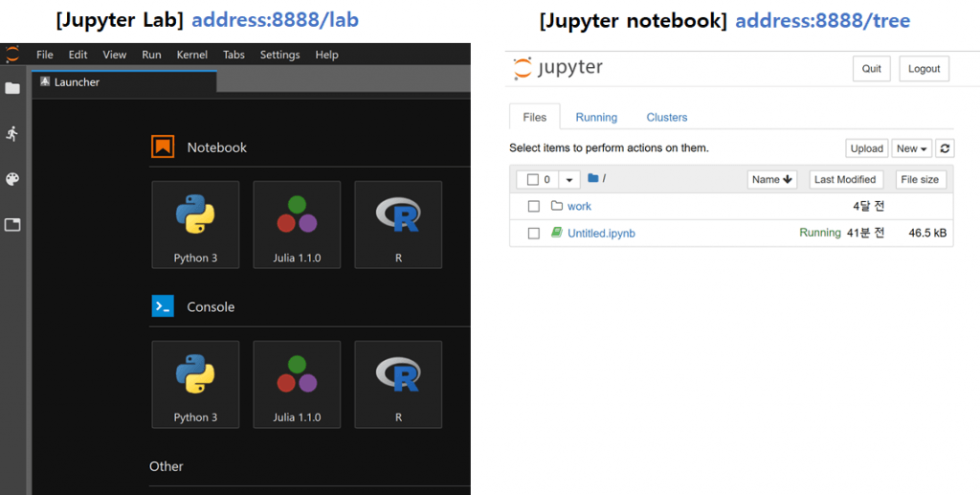Click the 4달 전 modified time
Image resolution: width=980 pixels, height=495 pixels.
(x=869, y=206)
